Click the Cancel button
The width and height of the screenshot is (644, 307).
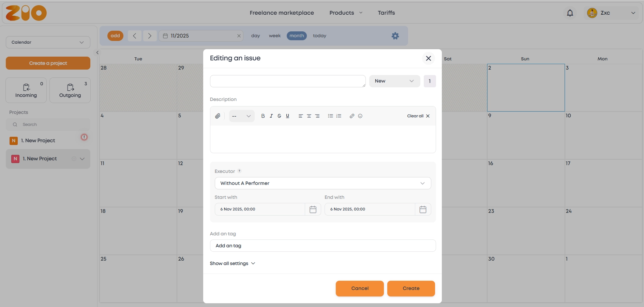[x=360, y=289]
